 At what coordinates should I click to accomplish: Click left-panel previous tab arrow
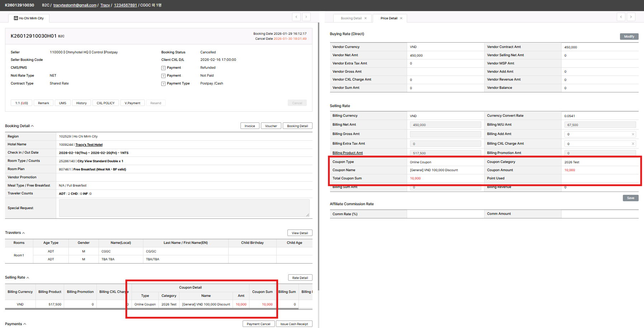[x=296, y=17]
